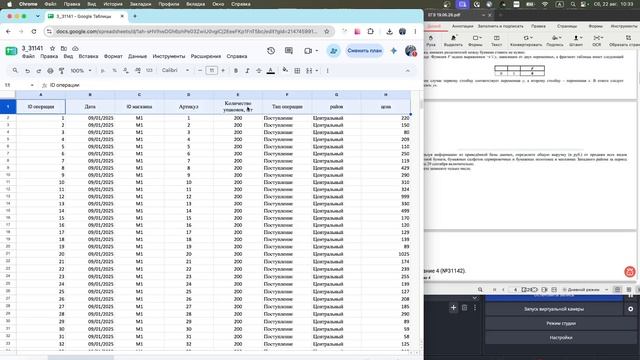Select the 'Дата' header cell

point(90,107)
